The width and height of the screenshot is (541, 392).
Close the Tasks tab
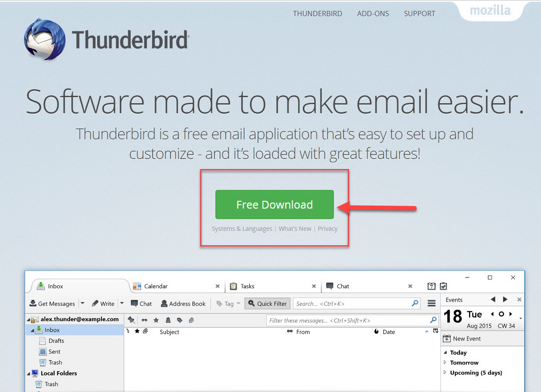pos(314,286)
